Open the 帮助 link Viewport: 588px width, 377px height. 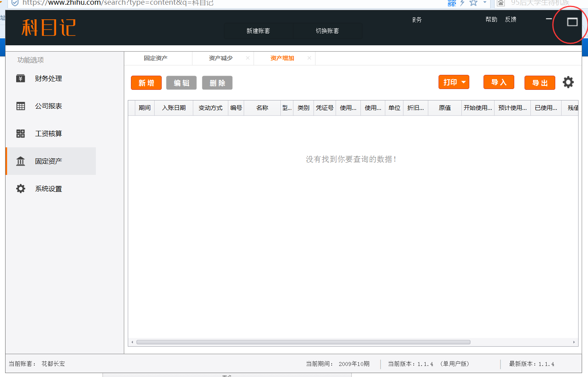point(491,19)
